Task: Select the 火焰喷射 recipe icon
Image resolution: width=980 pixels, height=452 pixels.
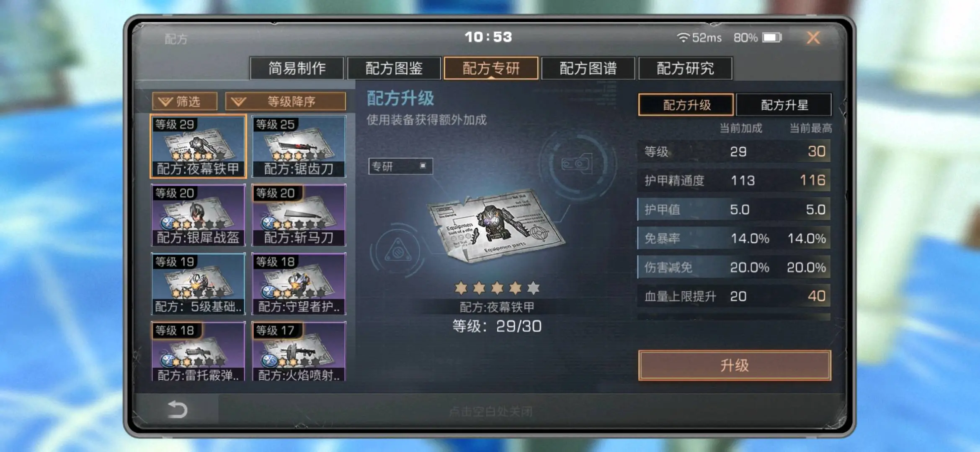Action: coord(299,352)
